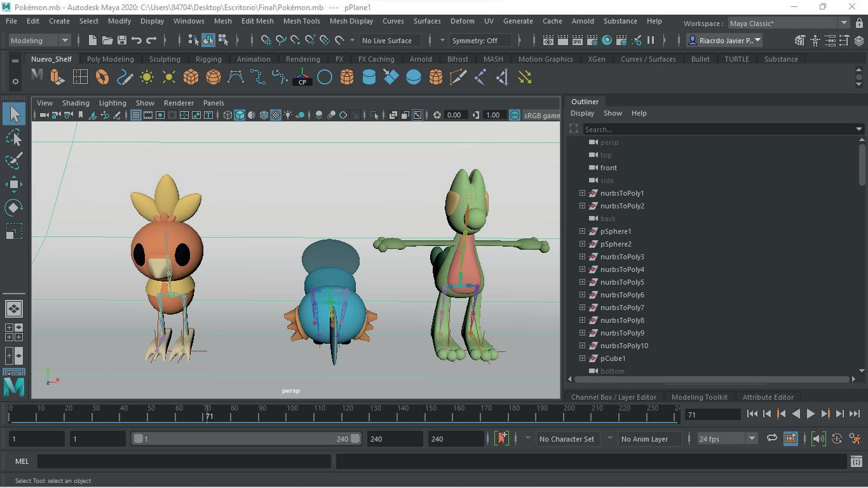Expand nurbsToPoly1 in the Outliner
This screenshot has height=488, width=868.
pyautogui.click(x=582, y=193)
